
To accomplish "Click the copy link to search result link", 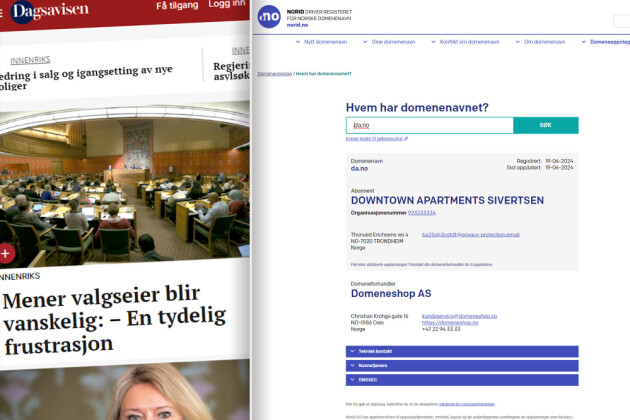I will [374, 139].
